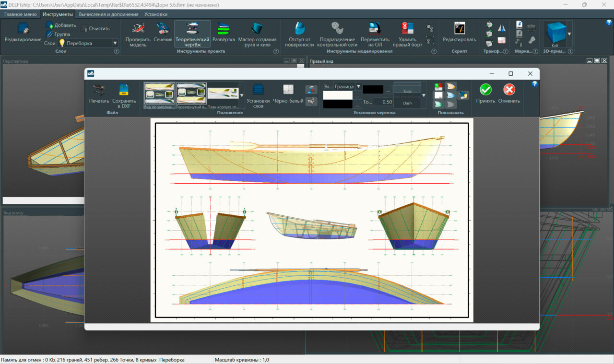This screenshot has width=614, height=364.
Task: Click the upper black color swatch
Action: pos(373,90)
